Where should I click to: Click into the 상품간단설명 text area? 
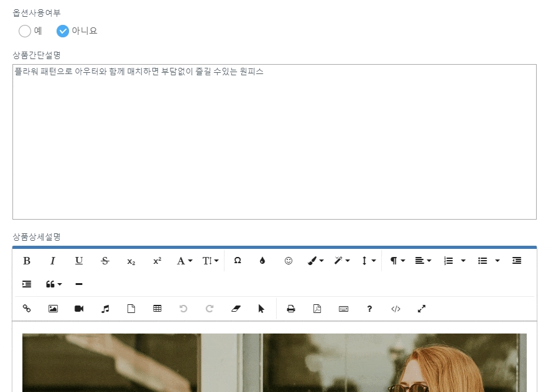[x=274, y=142]
